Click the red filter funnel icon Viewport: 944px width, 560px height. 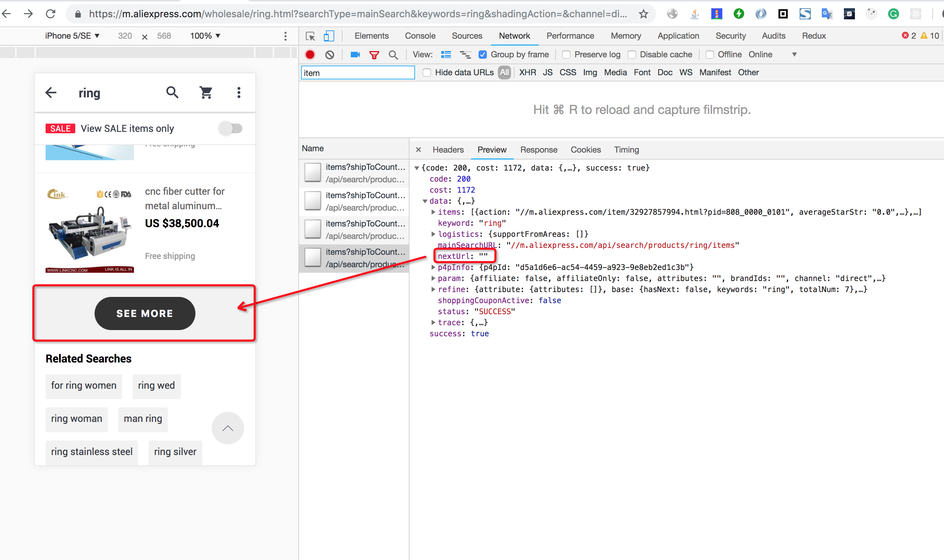pyautogui.click(x=374, y=55)
